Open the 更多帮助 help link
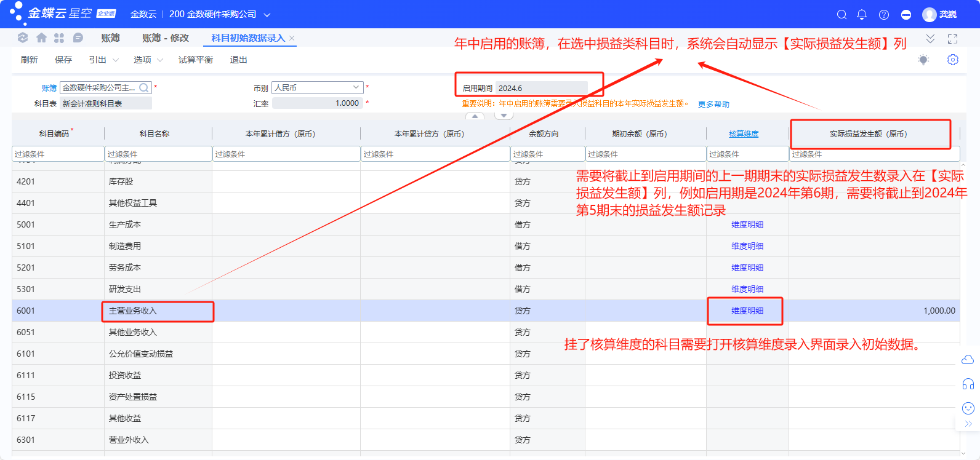Screen dimensions: 980x460 [x=713, y=104]
